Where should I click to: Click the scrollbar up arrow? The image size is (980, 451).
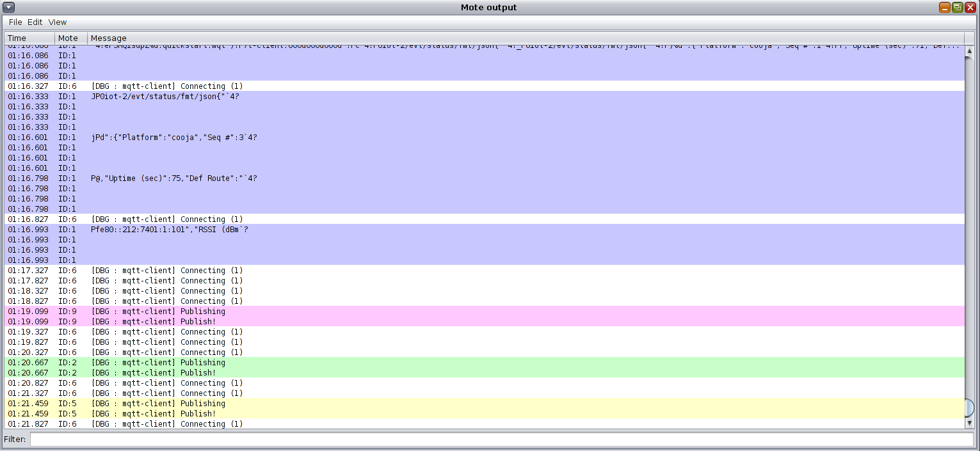[969, 51]
